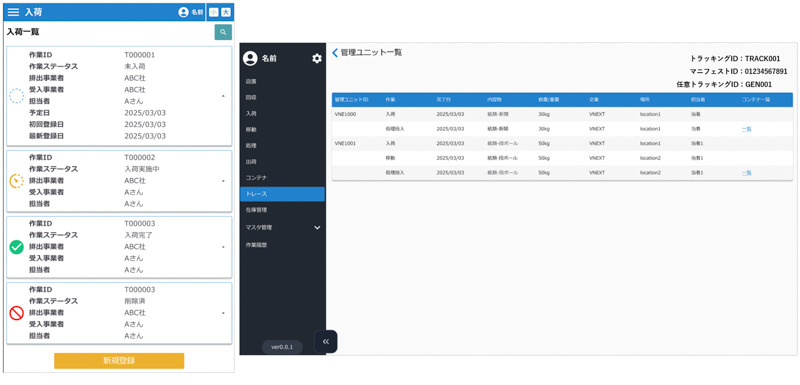Click the user avatar in blue header
Image resolution: width=800 pixels, height=385 pixels.
pyautogui.click(x=183, y=12)
